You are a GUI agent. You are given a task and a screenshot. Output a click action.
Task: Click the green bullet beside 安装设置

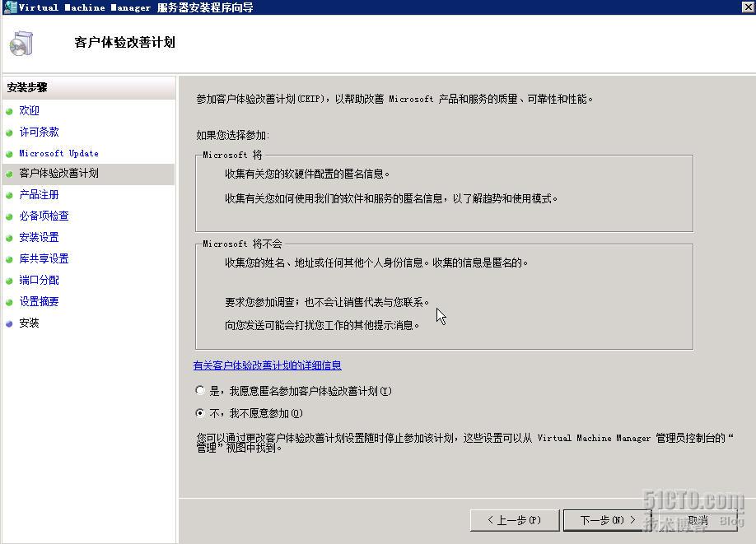9,238
